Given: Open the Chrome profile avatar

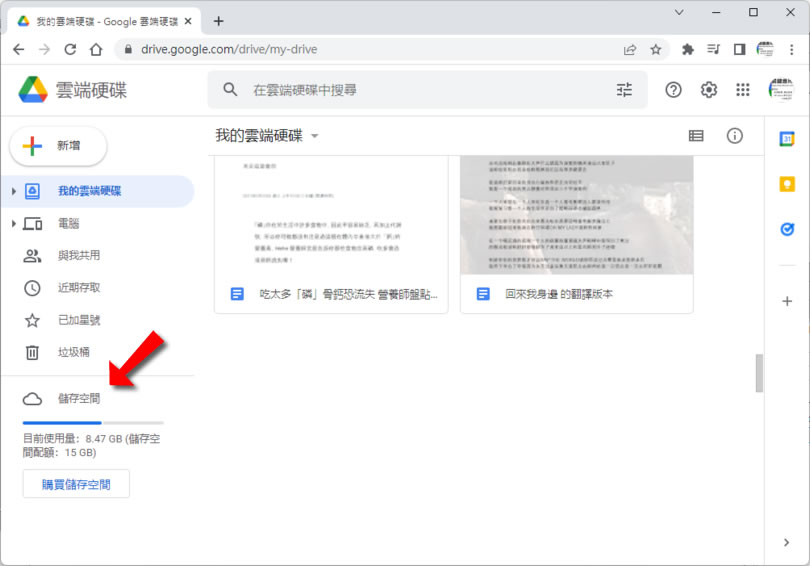Looking at the screenshot, I should pos(765,50).
